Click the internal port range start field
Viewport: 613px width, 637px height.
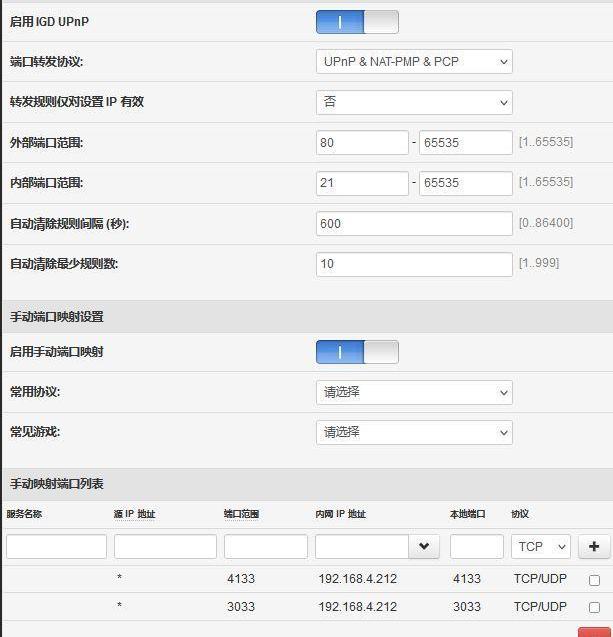(362, 183)
